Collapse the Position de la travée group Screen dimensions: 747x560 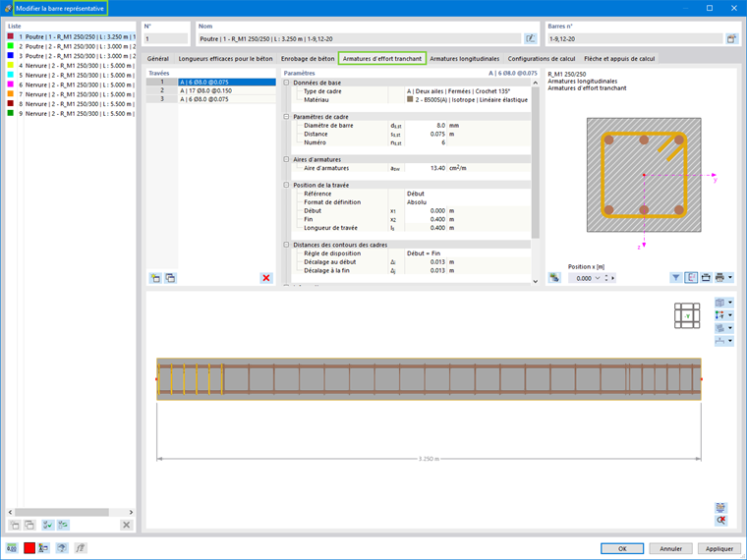pyautogui.click(x=286, y=185)
